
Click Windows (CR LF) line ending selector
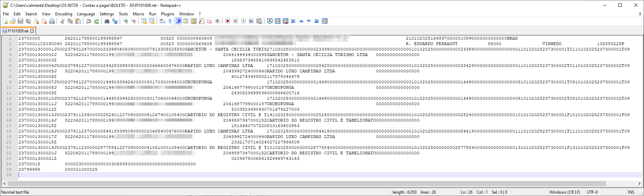point(565,192)
